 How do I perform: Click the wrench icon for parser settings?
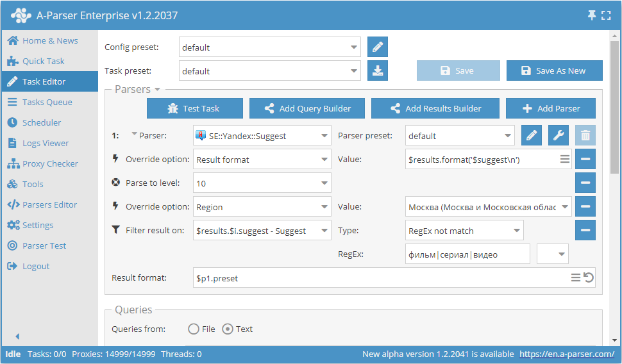coord(559,135)
